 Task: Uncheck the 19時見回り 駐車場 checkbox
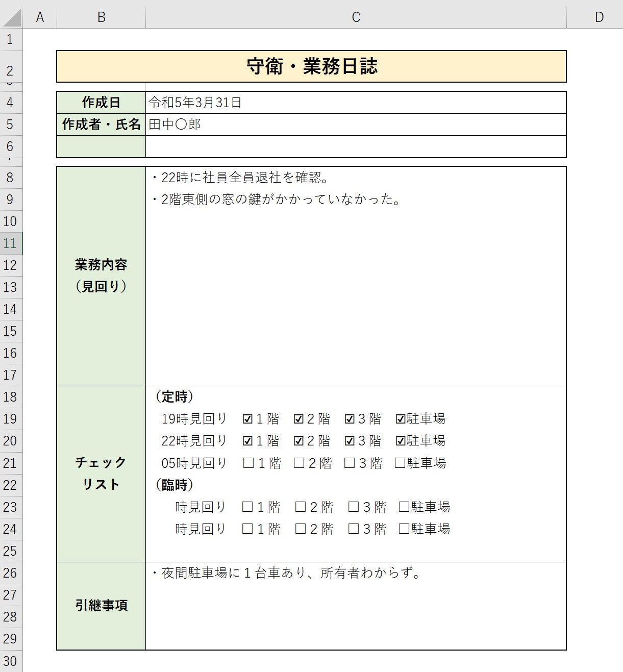point(401,419)
